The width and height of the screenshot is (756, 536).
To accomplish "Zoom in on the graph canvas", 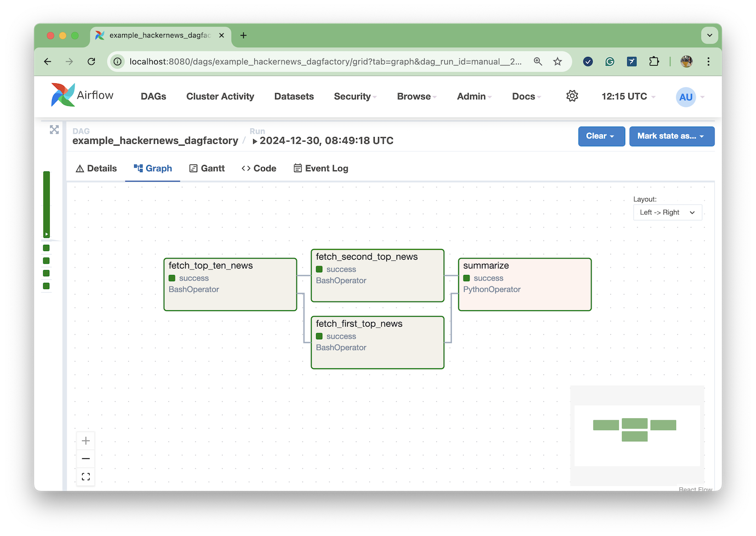I will pos(86,441).
